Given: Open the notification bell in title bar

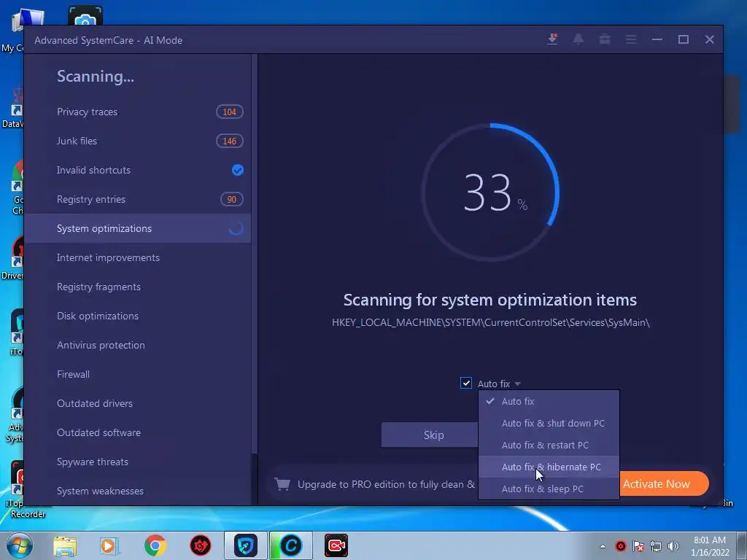Looking at the screenshot, I should (578, 39).
